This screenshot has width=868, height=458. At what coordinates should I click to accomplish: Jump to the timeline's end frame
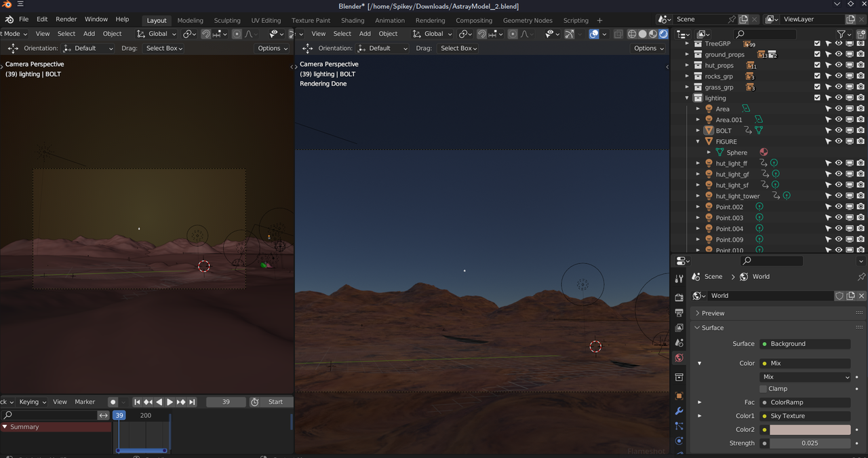tap(192, 402)
